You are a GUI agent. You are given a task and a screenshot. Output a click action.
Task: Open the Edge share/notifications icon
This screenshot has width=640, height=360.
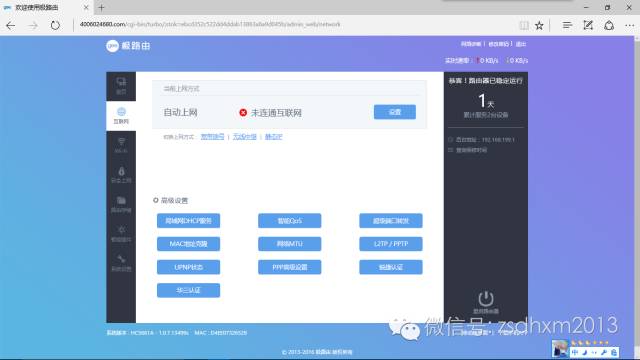pos(609,25)
